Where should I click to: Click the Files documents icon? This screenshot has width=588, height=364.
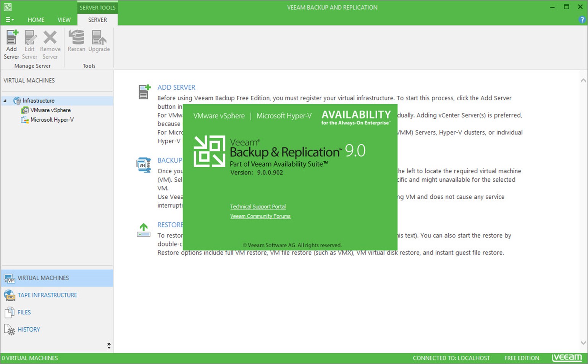[9, 312]
